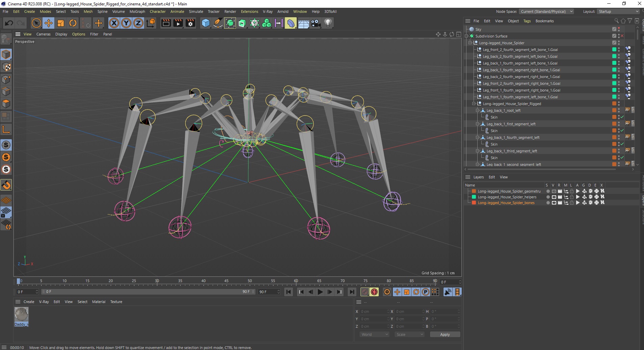This screenshot has height=350, width=644.
Task: Toggle visibility of Long-legged_House_Spider_bones layer
Action: [x=554, y=203]
